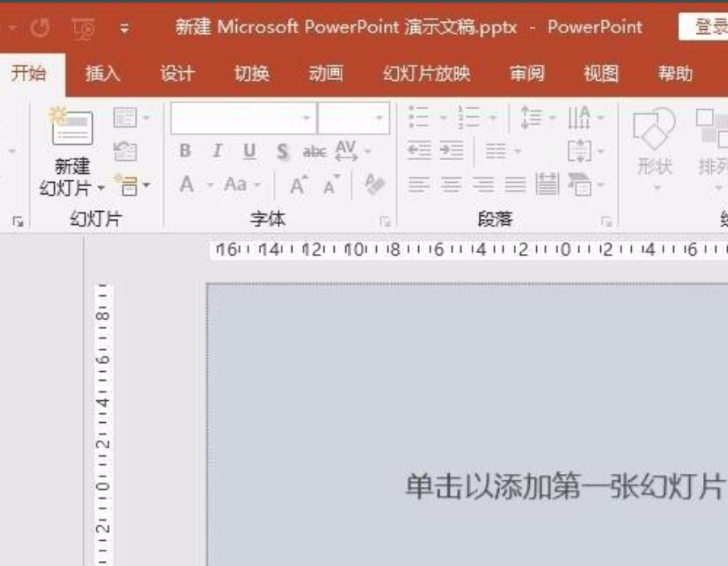Image resolution: width=728 pixels, height=566 pixels.
Task: Open the 帮助 (Help) tab
Action: click(x=675, y=74)
